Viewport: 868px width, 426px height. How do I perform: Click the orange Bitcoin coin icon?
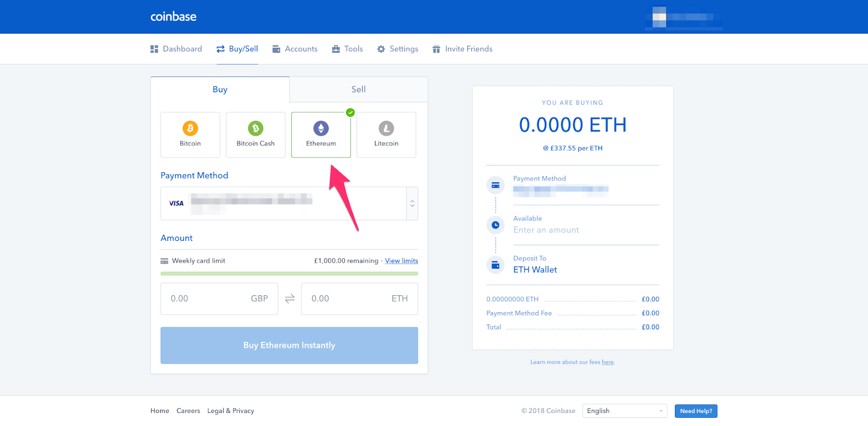[x=190, y=128]
